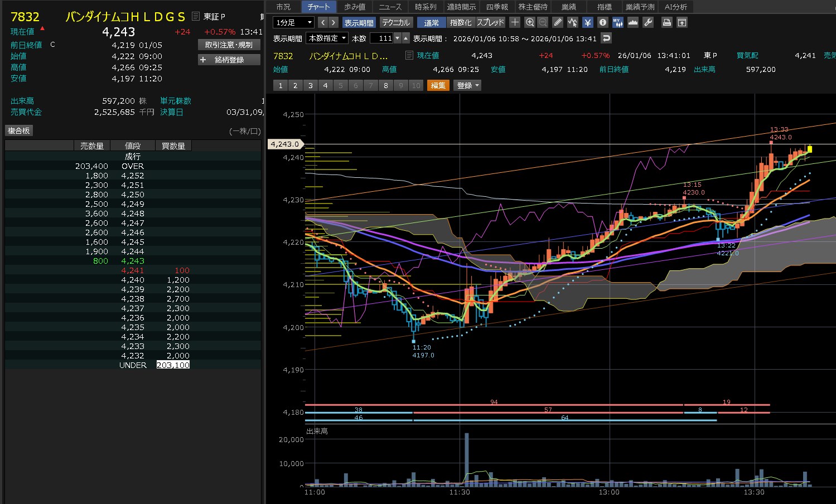Open chart settings wrench icon
The image size is (836, 504).
pos(648,22)
